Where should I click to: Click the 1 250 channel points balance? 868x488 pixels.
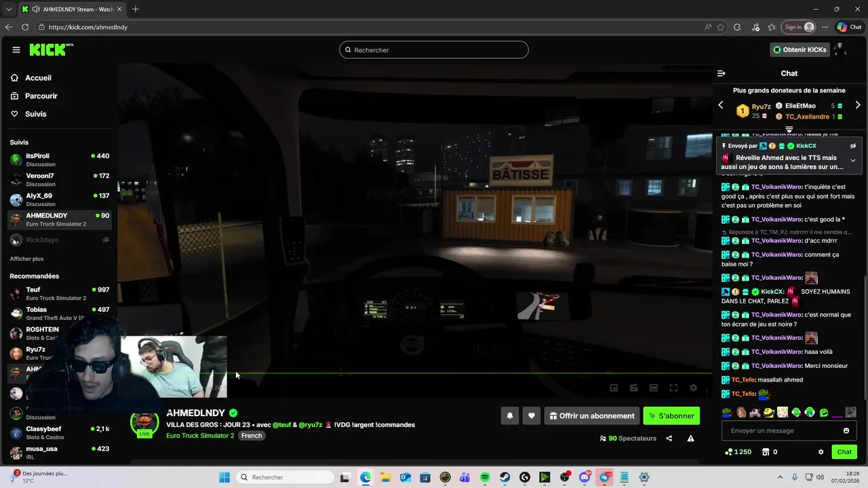[738, 452]
